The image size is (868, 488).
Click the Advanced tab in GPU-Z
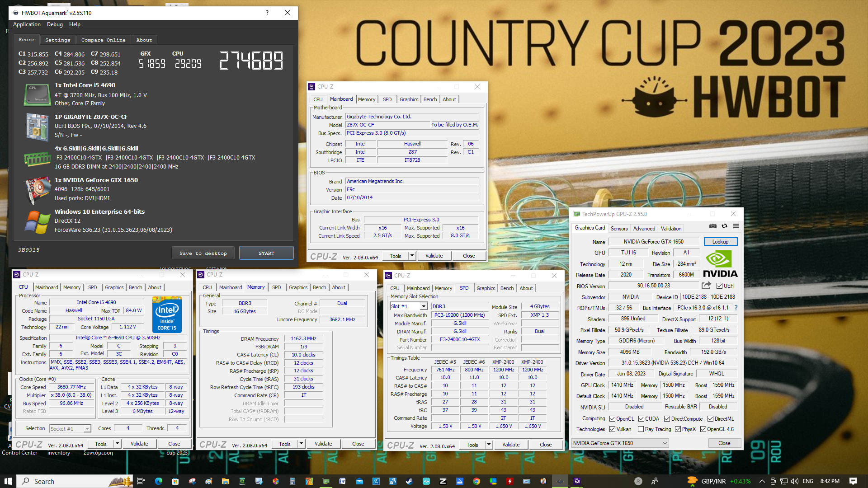(x=644, y=229)
